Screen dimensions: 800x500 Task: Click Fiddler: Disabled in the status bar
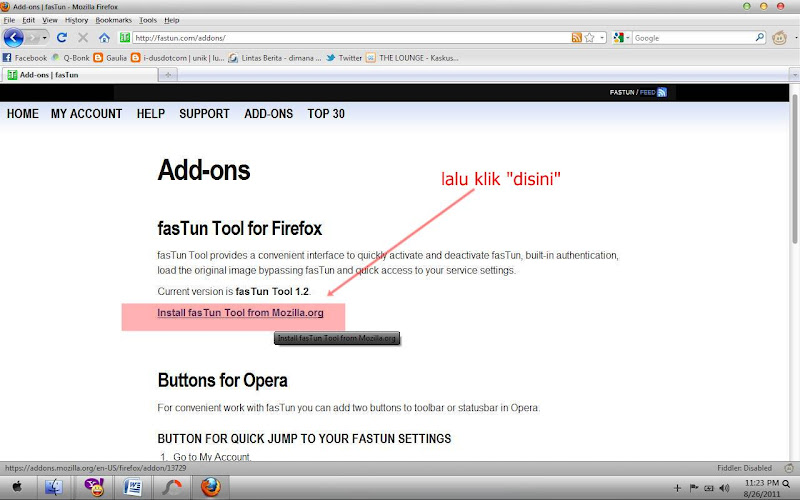point(744,468)
